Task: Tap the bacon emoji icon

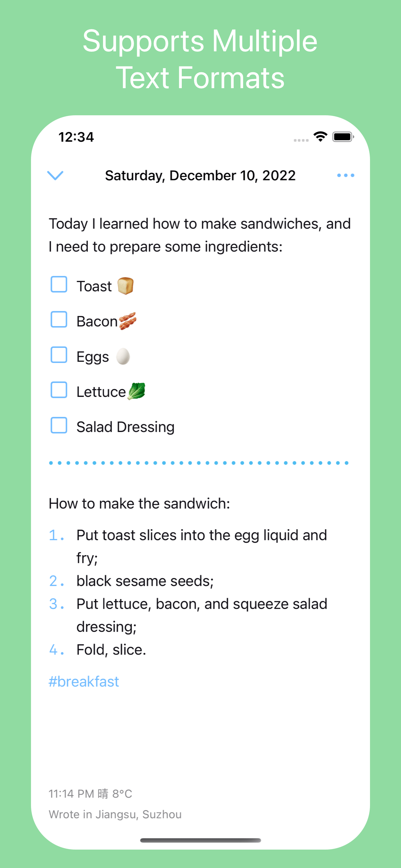Action: [x=128, y=321]
